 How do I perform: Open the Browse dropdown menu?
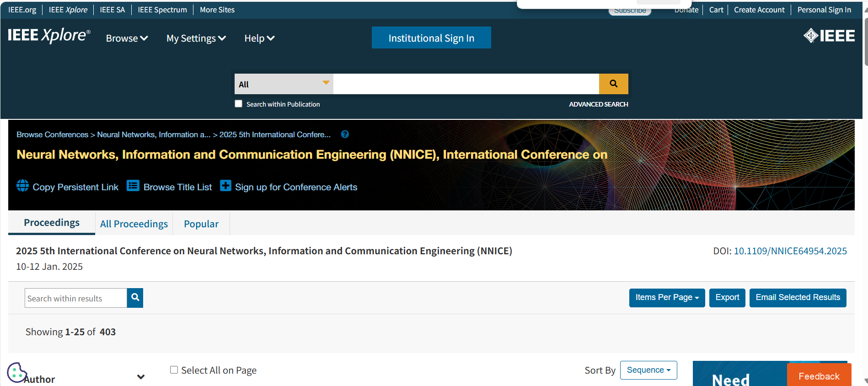pos(127,38)
